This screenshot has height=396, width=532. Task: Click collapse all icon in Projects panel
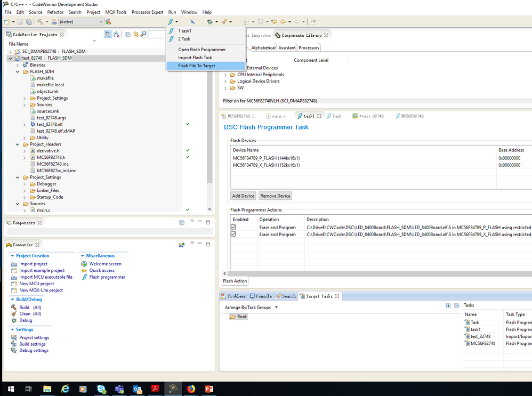(x=128, y=34)
